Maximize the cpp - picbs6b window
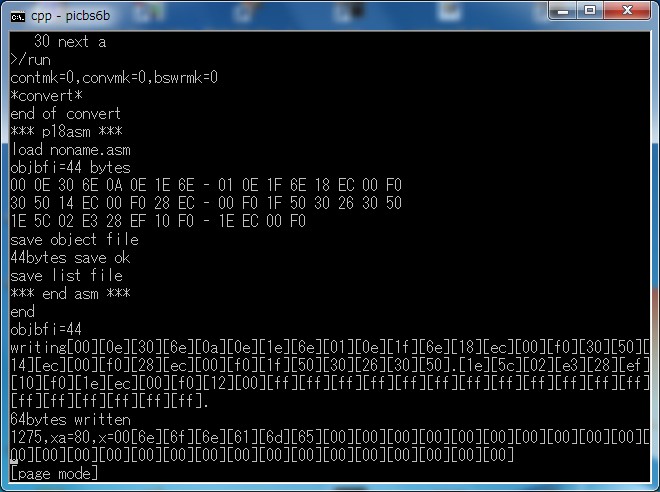Viewport: 660px width, 492px height. click(590, 10)
